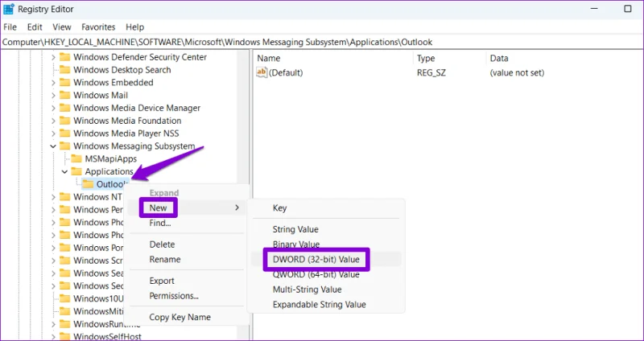The width and height of the screenshot is (644, 341).
Task: Create a new QWORD (64-bit) Value
Action: (316, 274)
